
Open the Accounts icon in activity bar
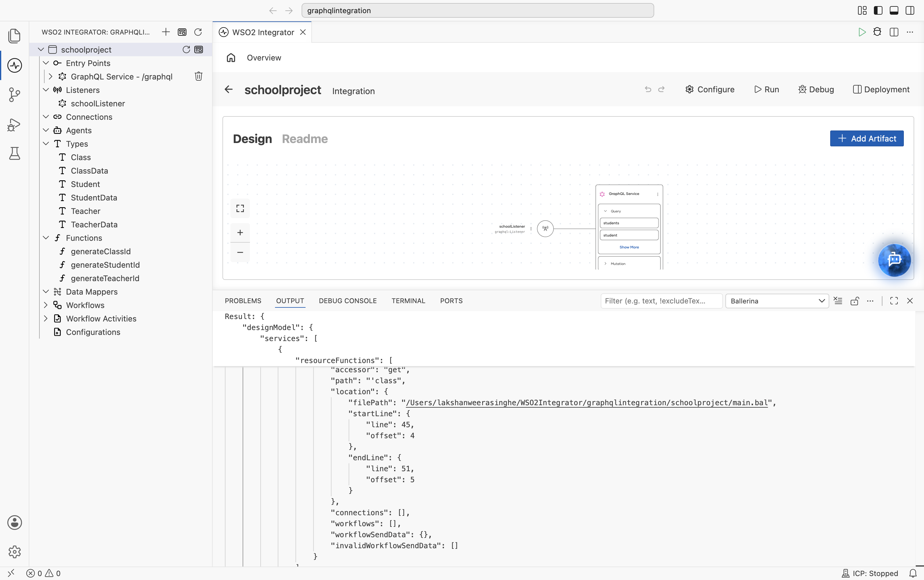click(15, 523)
